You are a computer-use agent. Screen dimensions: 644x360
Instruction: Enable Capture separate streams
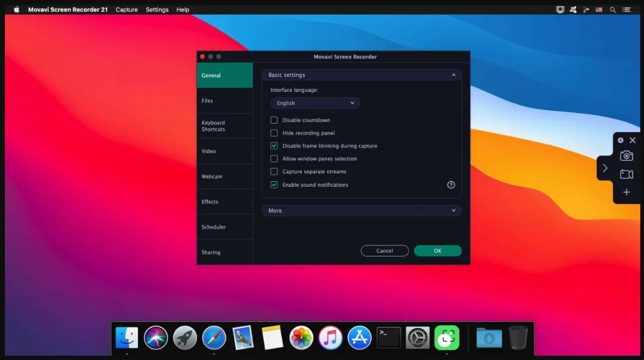click(x=274, y=171)
